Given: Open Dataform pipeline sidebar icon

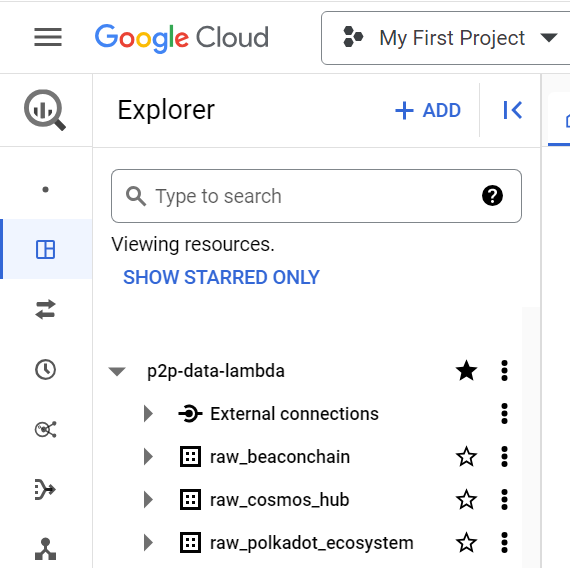Looking at the screenshot, I should pos(45,489).
